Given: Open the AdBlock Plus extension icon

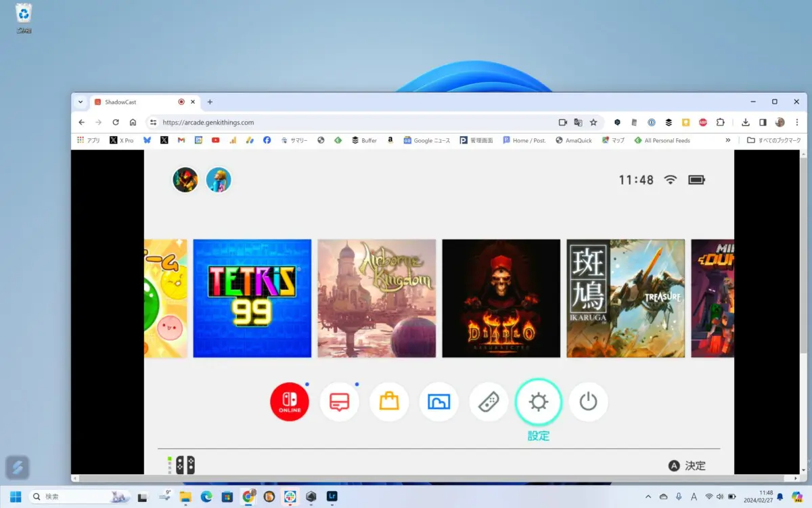Looking at the screenshot, I should tap(703, 123).
